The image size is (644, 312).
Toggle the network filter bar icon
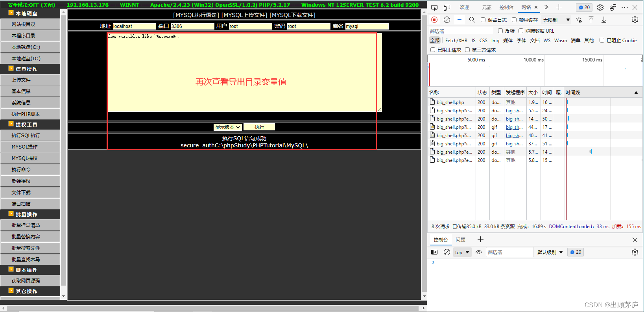click(459, 20)
